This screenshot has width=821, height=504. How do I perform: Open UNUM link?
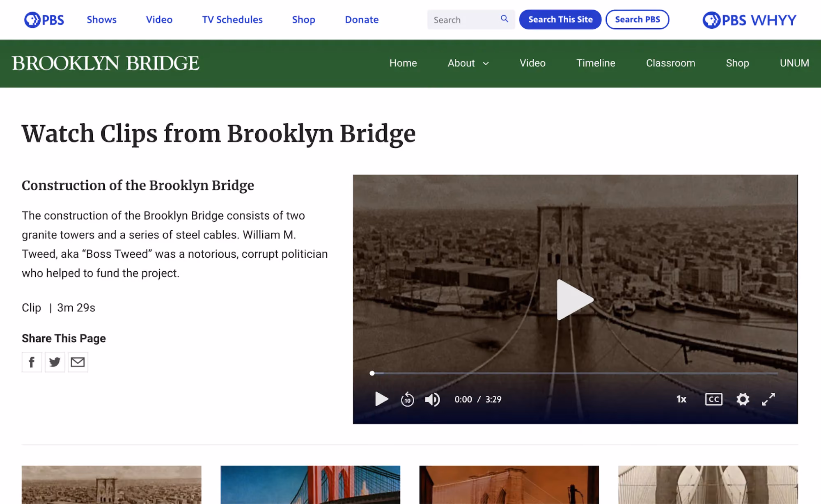(794, 63)
